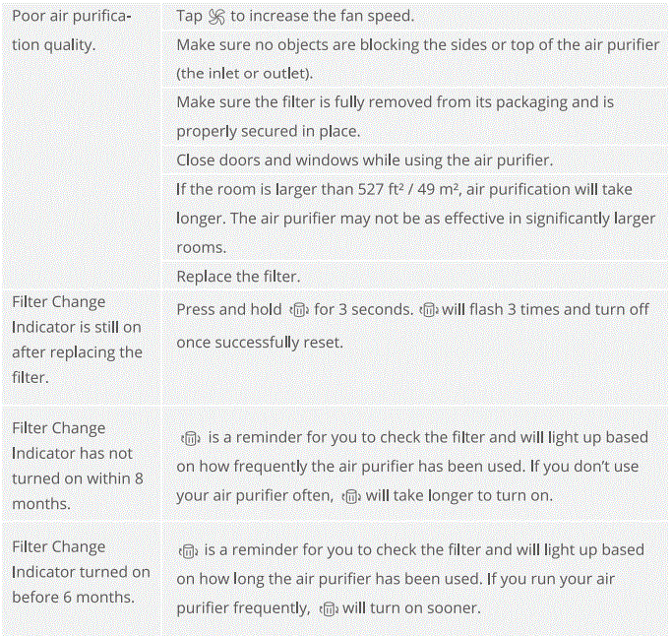Select "turned on before 6 months" problem cell
This screenshot has width=672, height=636.
click(80, 572)
